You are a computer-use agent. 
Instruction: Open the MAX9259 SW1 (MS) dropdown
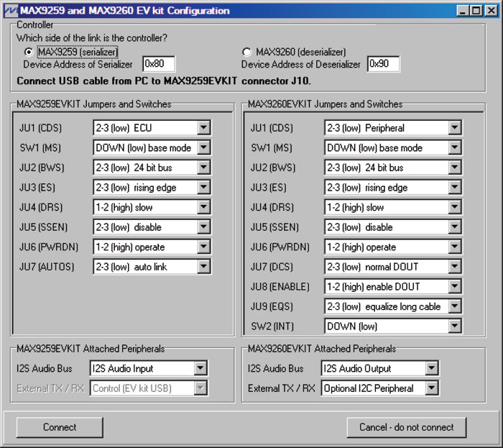tap(152, 147)
